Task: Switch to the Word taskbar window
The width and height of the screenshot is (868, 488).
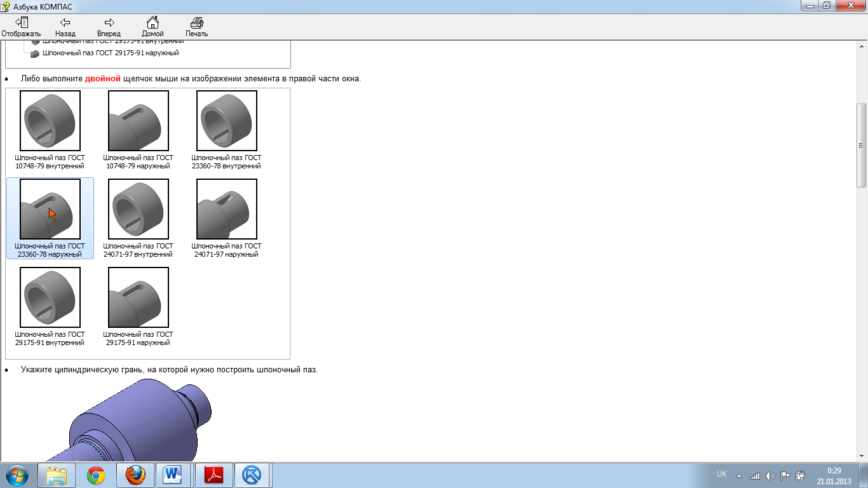Action: click(x=173, y=475)
